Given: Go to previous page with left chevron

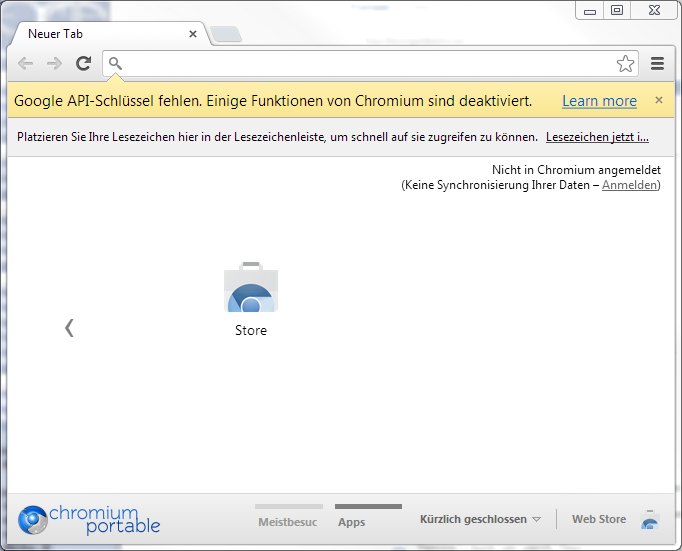Looking at the screenshot, I should tap(69, 328).
